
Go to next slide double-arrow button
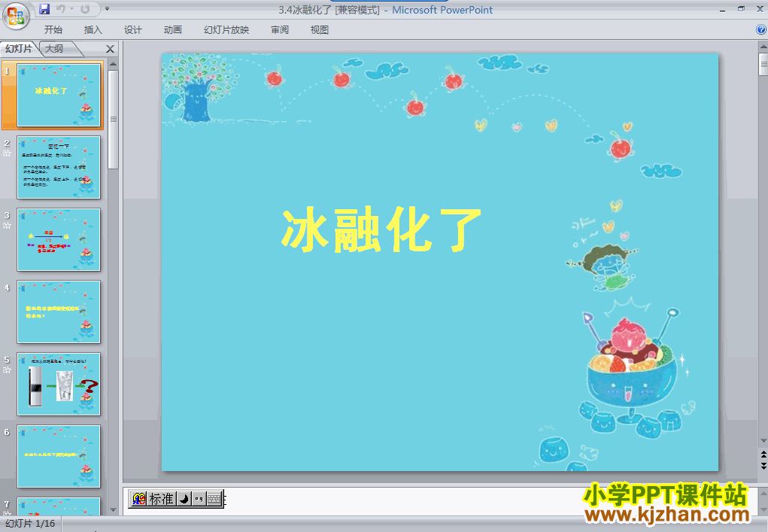[763, 465]
